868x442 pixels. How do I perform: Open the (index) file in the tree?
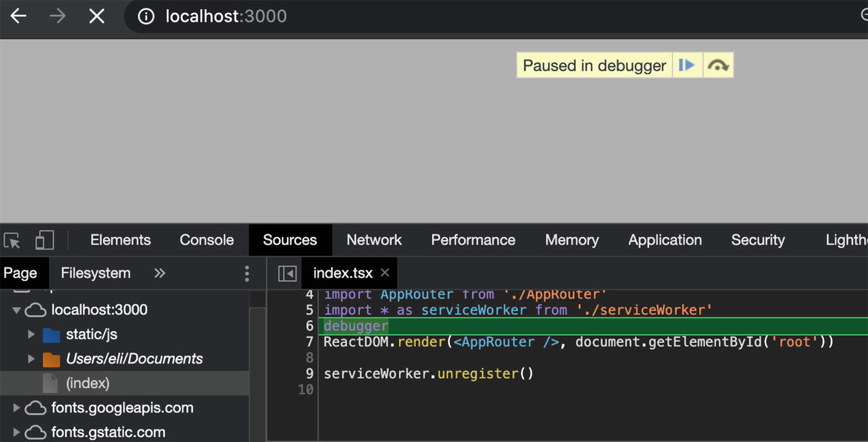[88, 383]
